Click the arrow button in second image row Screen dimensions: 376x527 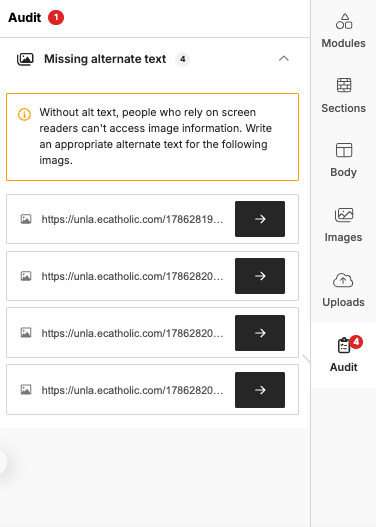260,276
